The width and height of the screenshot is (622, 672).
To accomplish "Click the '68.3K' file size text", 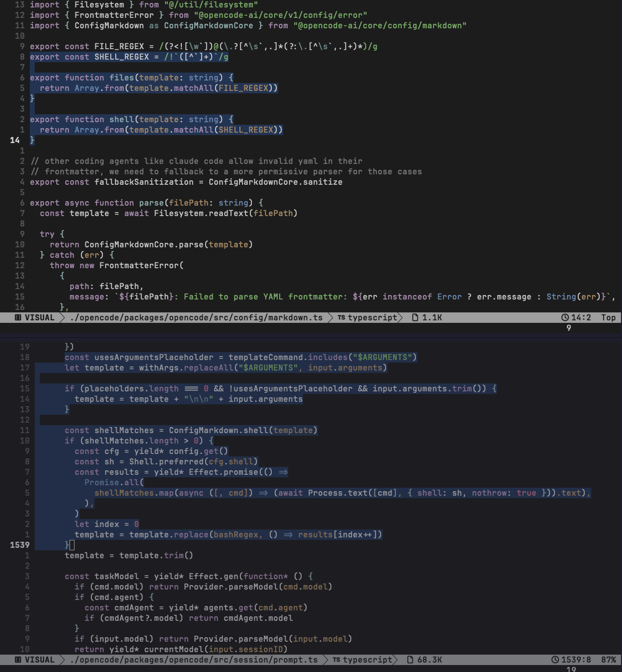I will click(x=430, y=660).
